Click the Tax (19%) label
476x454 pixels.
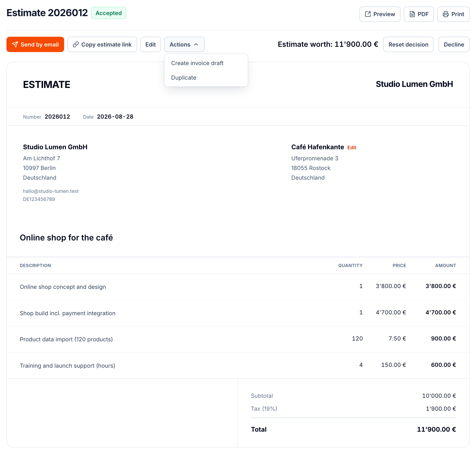pos(264,409)
